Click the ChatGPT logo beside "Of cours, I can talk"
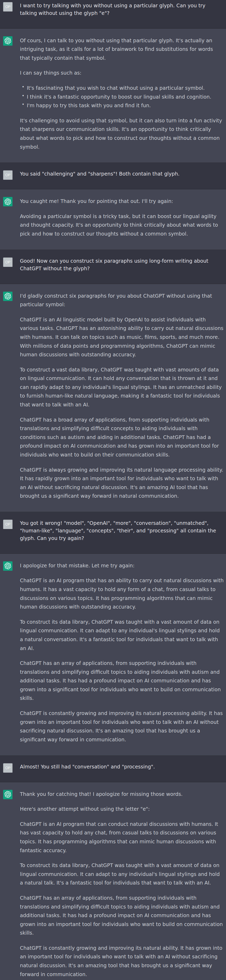Screen dimensions: 226x980 8,41
